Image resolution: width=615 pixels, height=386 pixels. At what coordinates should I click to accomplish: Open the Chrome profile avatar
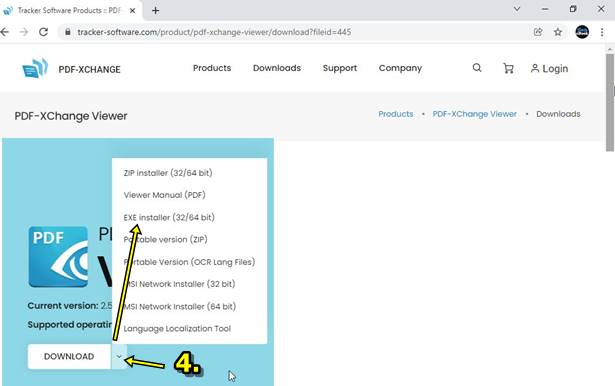click(582, 32)
